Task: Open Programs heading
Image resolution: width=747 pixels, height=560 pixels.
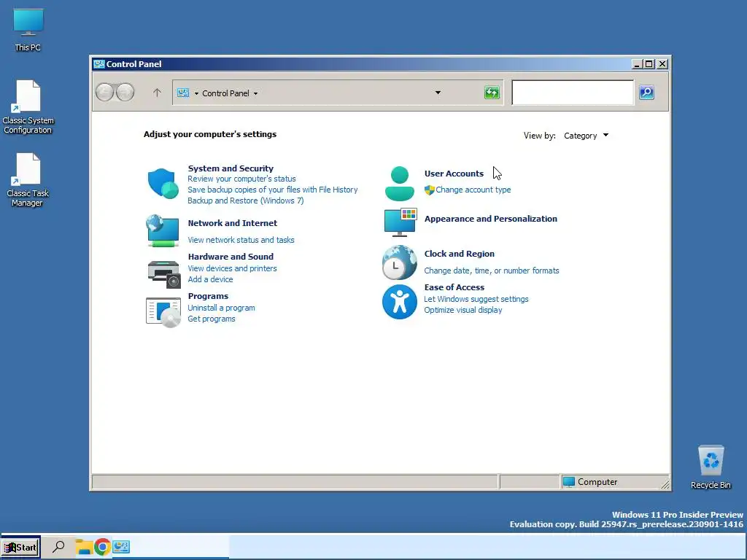Action: [208, 296]
